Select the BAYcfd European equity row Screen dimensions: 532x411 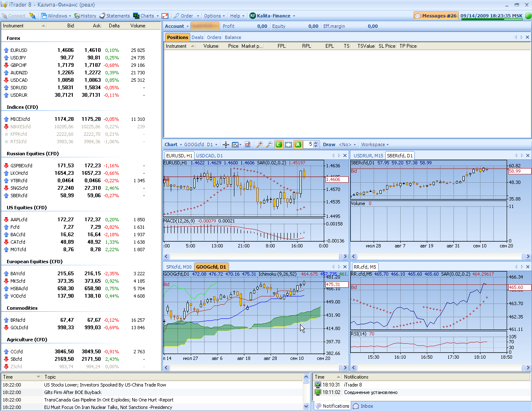click(x=81, y=274)
